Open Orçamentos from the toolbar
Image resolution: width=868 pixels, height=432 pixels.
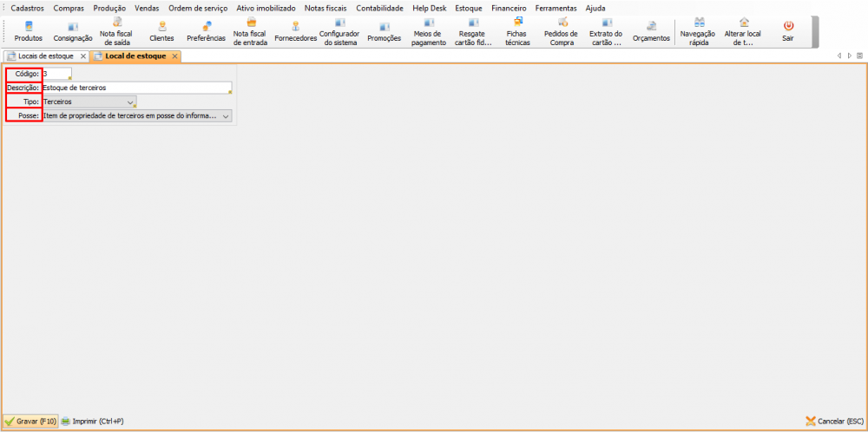(651, 31)
